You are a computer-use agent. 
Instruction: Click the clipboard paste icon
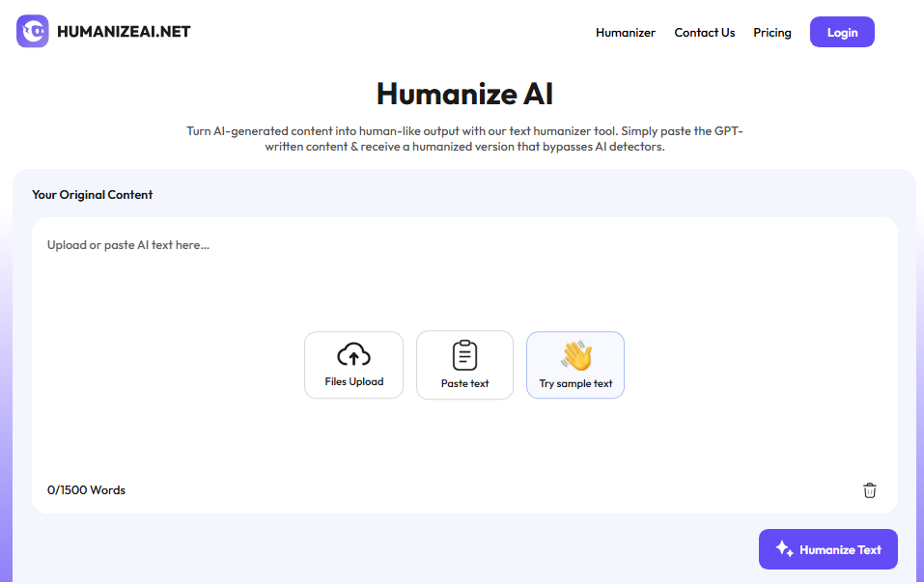pos(464,355)
